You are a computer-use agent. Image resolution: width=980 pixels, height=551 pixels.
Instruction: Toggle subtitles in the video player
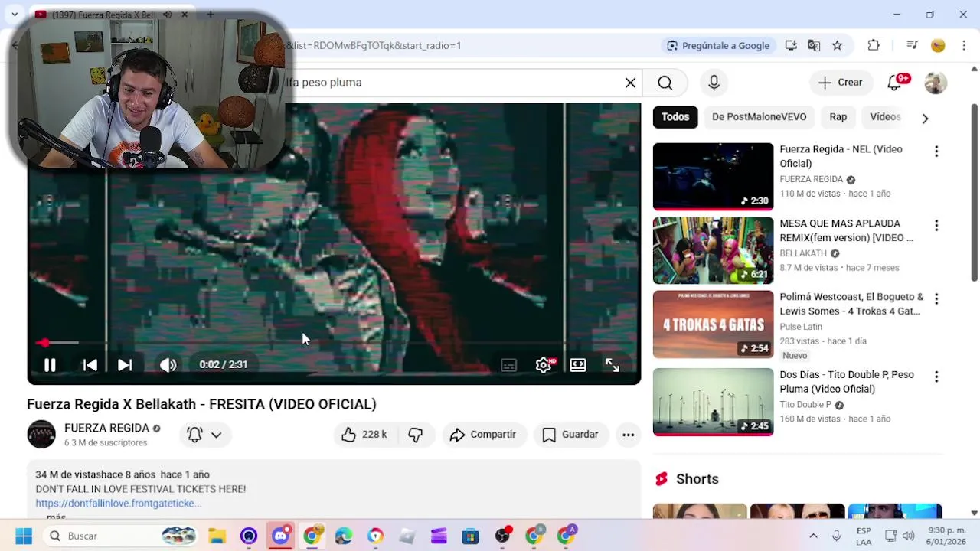[509, 365]
